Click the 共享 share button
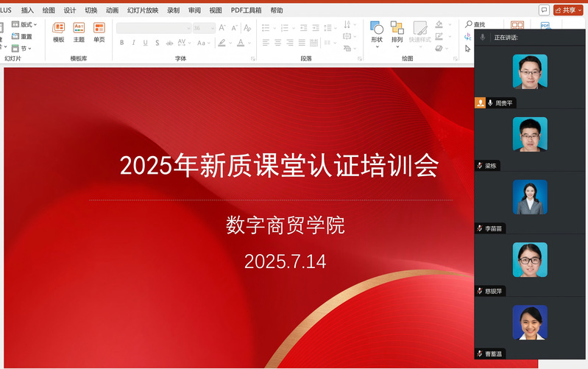This screenshot has width=588, height=369. coord(568,10)
